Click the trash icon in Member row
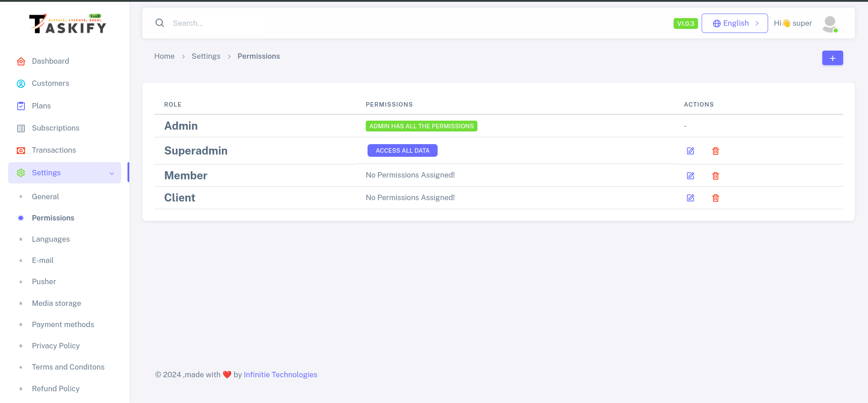The width and height of the screenshot is (868, 403). 716,176
